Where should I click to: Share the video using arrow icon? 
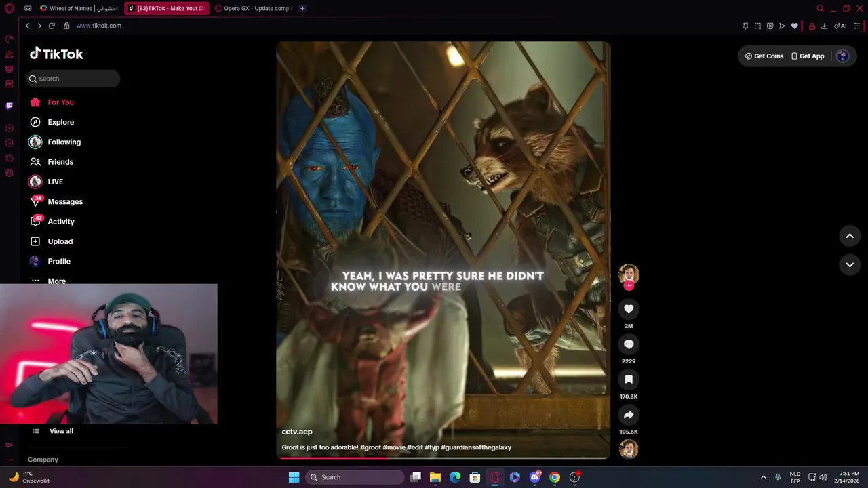coord(629,415)
